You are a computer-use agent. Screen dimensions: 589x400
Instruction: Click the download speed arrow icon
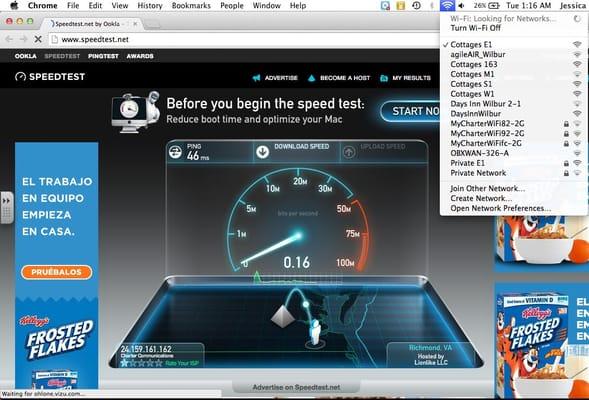(262, 152)
